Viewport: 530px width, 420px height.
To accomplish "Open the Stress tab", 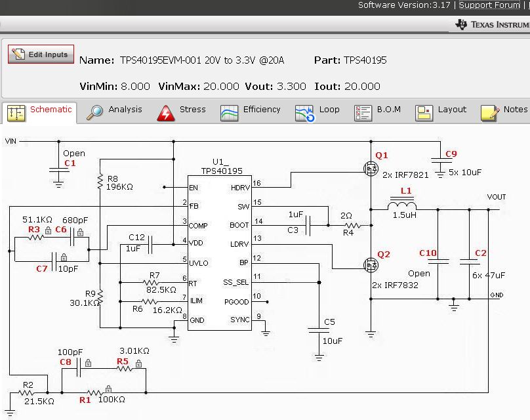I will point(182,113).
